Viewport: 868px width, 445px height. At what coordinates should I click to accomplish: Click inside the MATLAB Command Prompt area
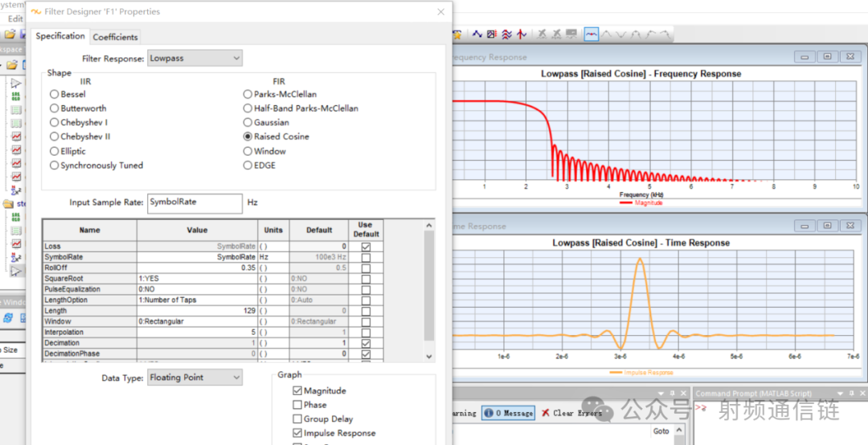(x=780, y=423)
